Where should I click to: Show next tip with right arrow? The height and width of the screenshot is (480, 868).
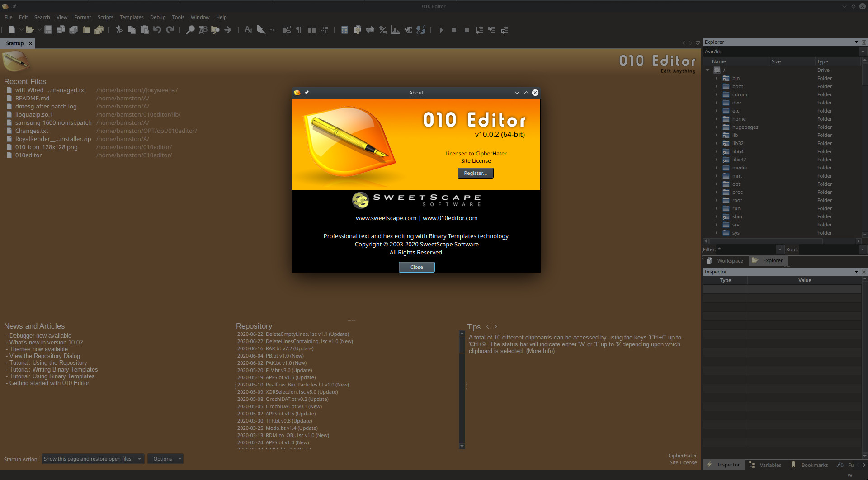pos(496,326)
